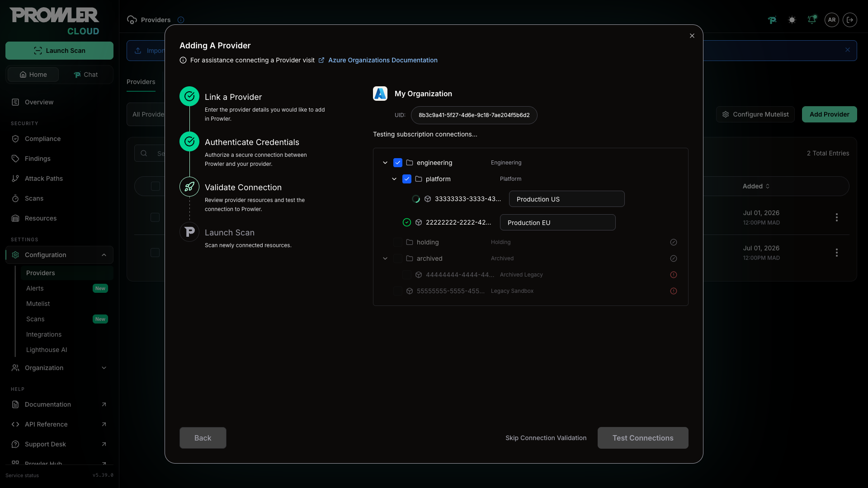Click Skip Connection Validation

pos(546,438)
